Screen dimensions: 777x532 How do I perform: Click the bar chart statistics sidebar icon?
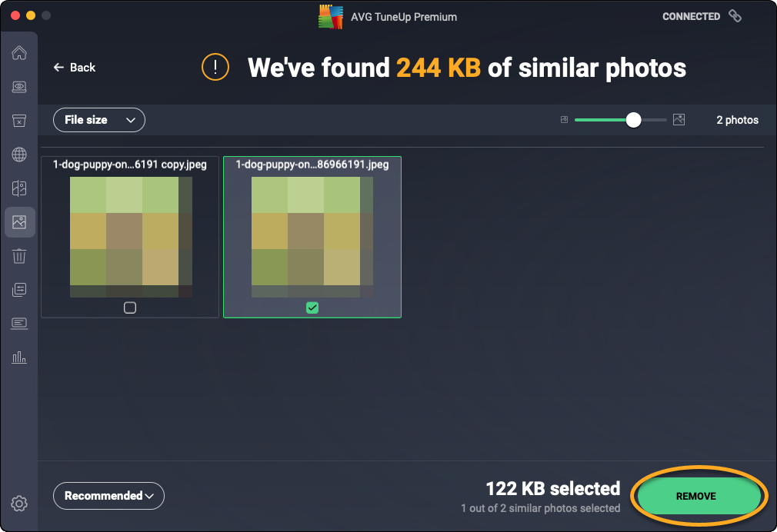pos(19,357)
